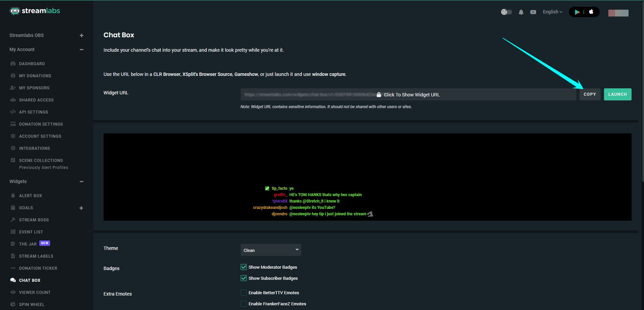Open notifications bell in top bar
The image size is (644, 310).
point(521,12)
